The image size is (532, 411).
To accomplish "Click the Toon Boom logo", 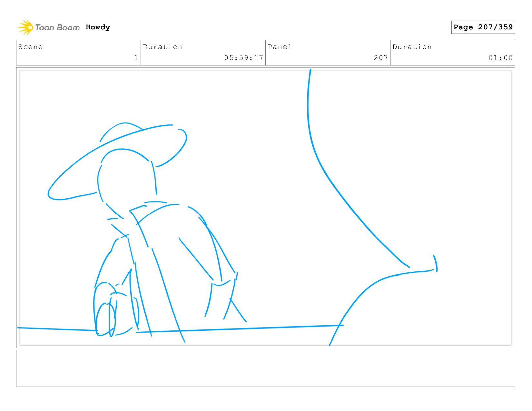I will tap(48, 27).
